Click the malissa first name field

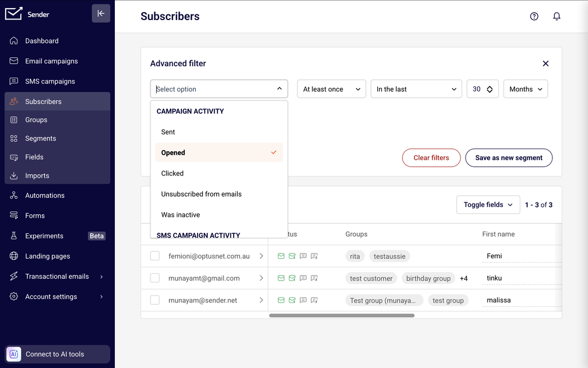pos(521,300)
